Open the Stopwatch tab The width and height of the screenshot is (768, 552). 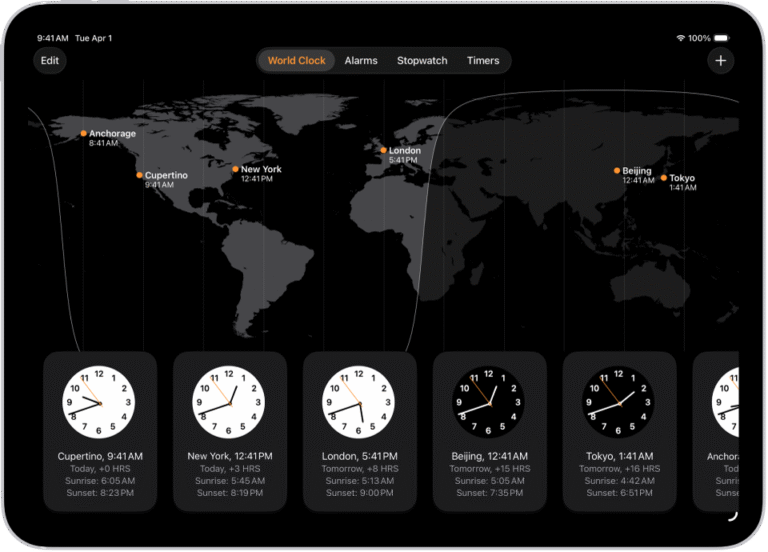click(422, 61)
